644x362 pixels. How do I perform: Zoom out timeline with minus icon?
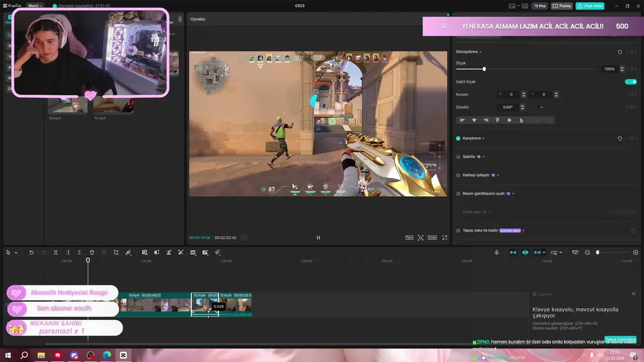pyautogui.click(x=587, y=252)
